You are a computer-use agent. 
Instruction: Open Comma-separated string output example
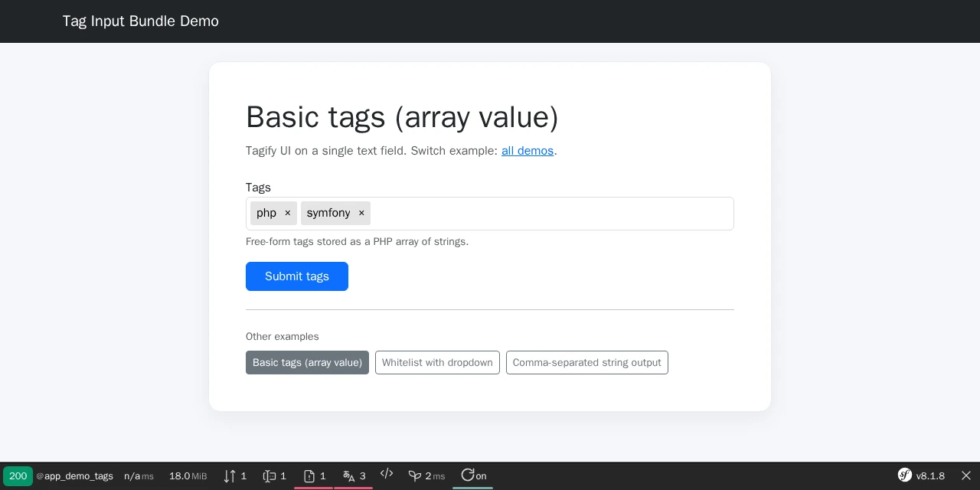pos(587,363)
